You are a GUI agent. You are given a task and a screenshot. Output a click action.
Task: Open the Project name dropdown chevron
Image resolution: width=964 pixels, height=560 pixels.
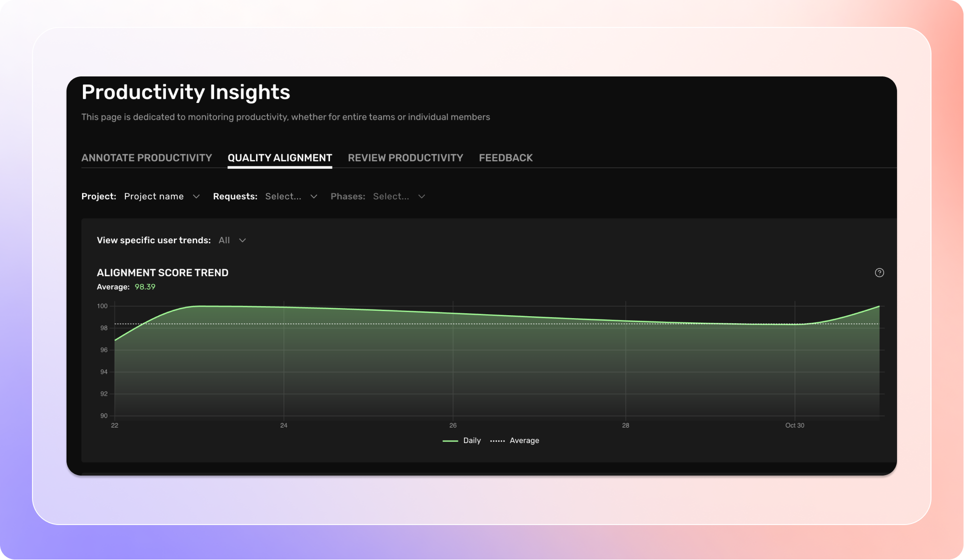coord(196,197)
